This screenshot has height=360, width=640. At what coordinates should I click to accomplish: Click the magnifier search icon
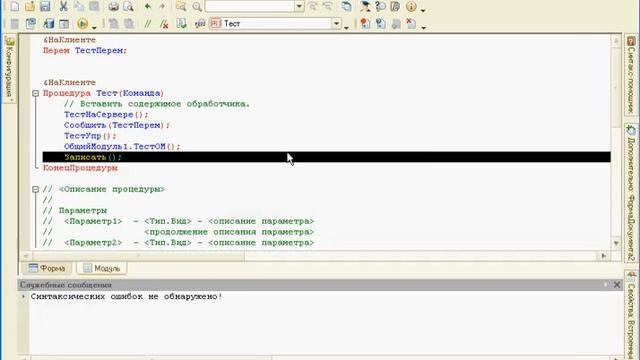coord(197,6)
